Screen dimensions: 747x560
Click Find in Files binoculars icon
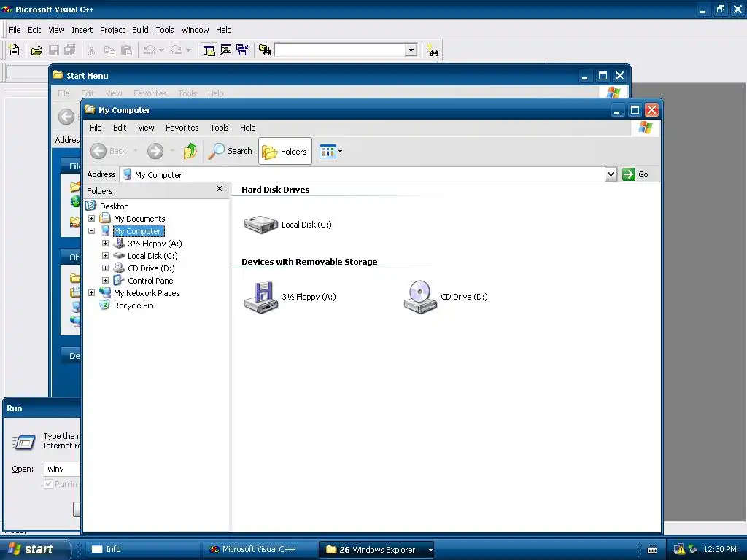(264, 50)
